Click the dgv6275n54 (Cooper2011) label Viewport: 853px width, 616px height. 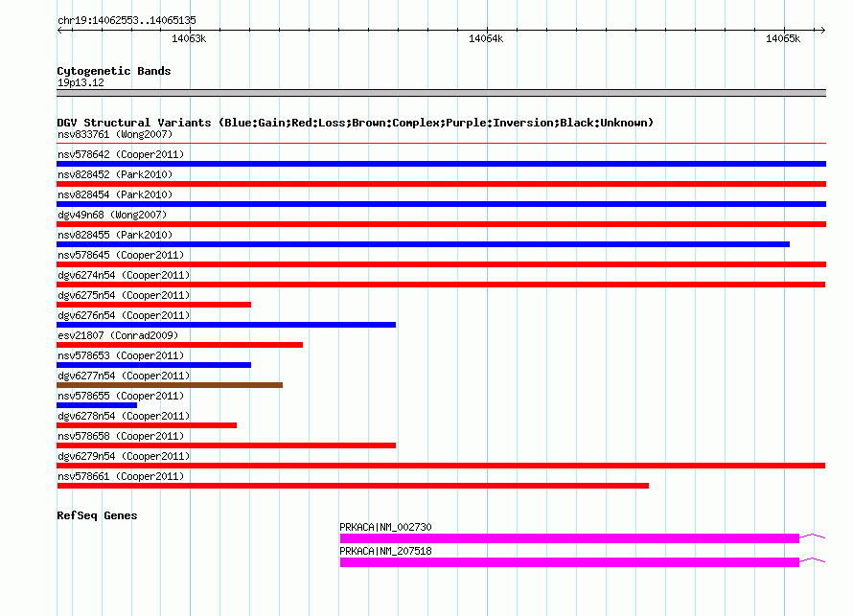point(124,295)
